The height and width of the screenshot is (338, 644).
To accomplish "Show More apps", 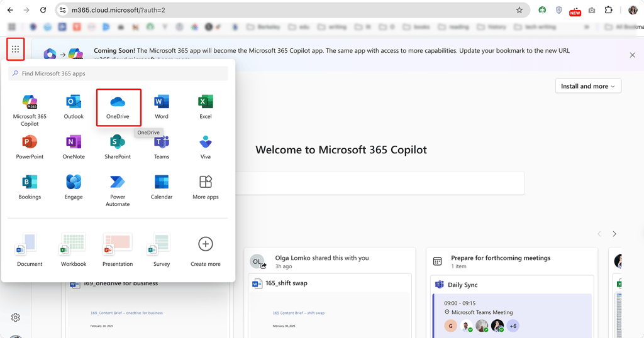I will (206, 187).
